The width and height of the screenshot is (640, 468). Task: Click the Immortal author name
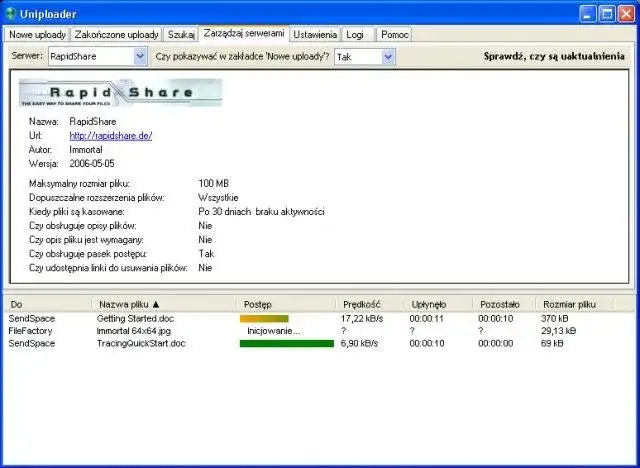(86, 150)
